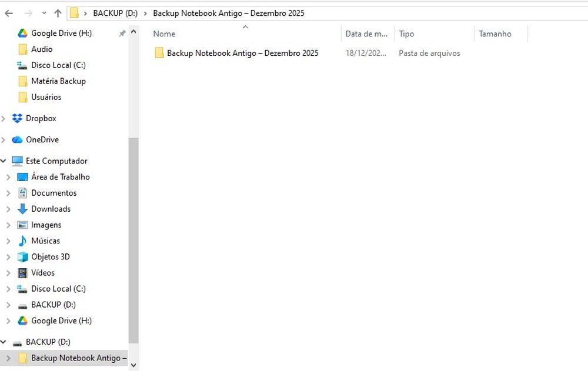This screenshot has width=588, height=374.
Task: Expand Área de Trabalho node
Action: (9, 178)
